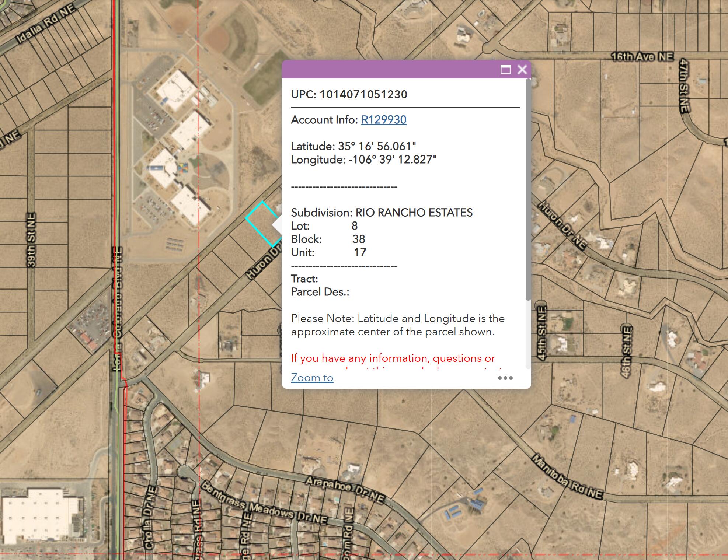Click Subdivision: RIO RANCHO ESTATES text
This screenshot has height=560, width=728.
click(382, 213)
